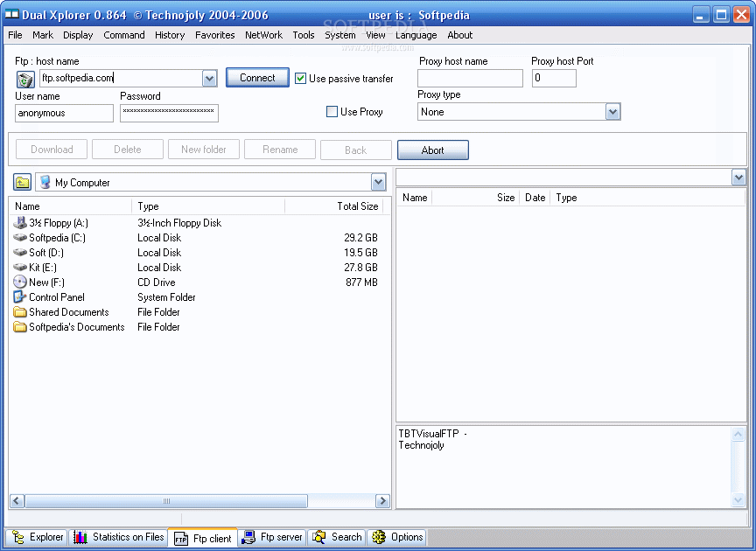
Task: Open the View menu
Action: 375,35
